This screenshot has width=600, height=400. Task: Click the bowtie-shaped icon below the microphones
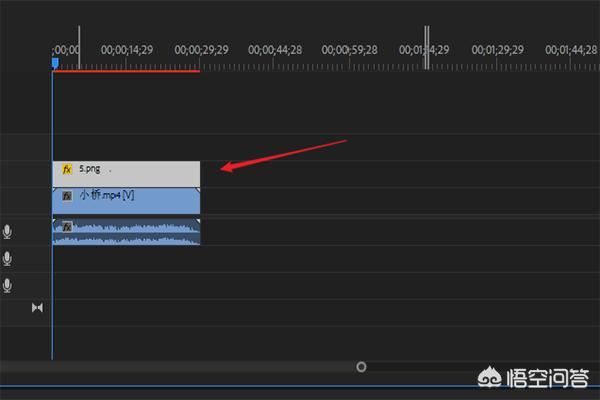point(37,307)
